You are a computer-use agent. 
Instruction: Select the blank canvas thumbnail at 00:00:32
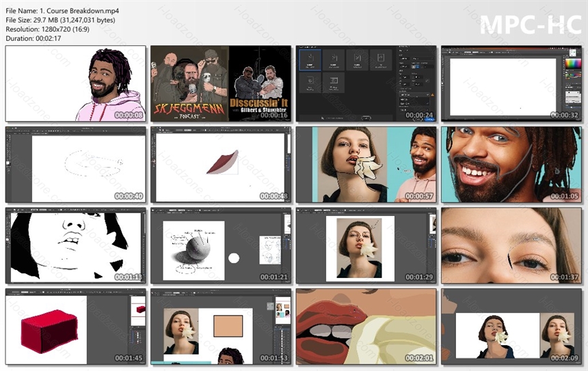pos(511,84)
